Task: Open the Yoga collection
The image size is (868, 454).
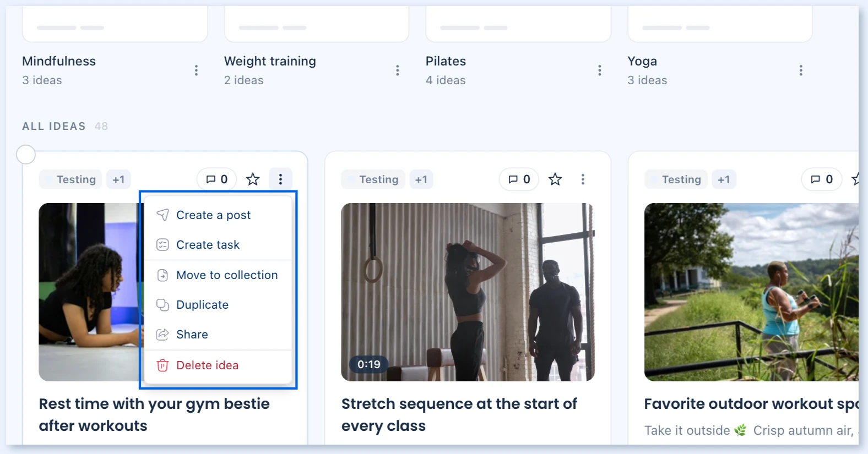Action: click(642, 61)
